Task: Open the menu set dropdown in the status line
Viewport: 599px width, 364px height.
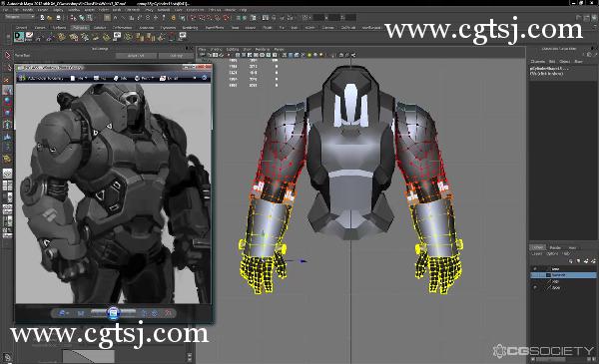Action: pyautogui.click(x=20, y=17)
